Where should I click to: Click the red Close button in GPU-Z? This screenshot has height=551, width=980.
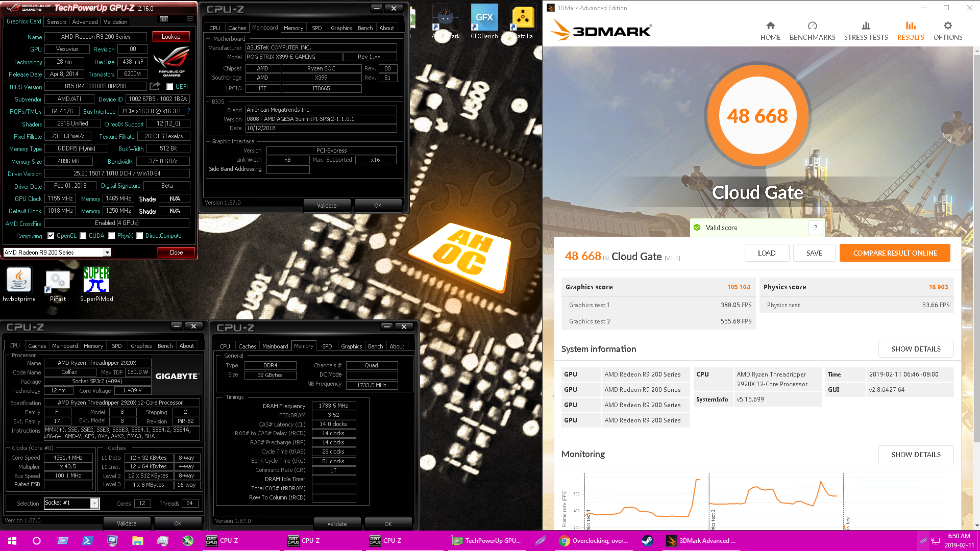[x=176, y=253]
